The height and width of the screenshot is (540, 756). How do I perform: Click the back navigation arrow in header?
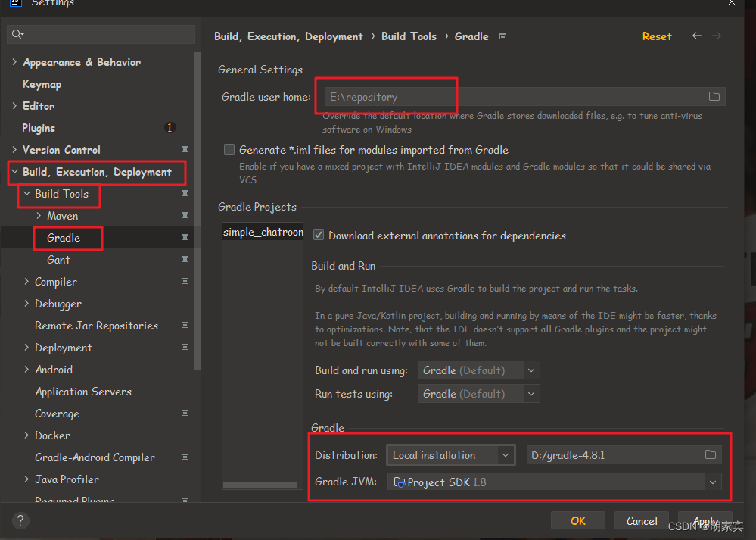[696, 36]
